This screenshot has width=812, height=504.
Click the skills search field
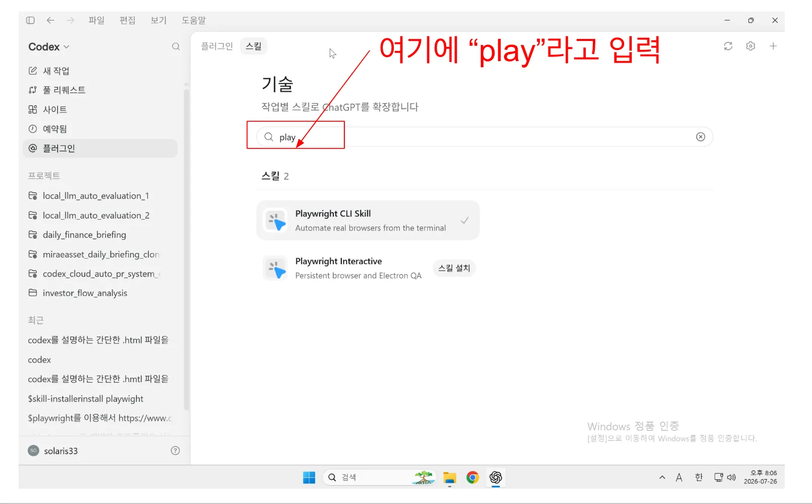click(x=485, y=137)
